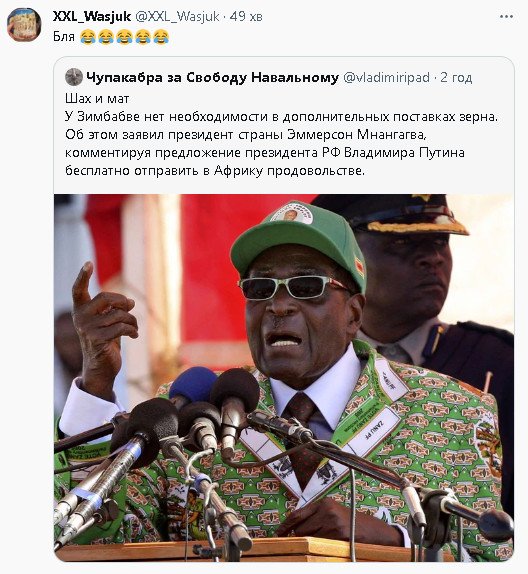528x574 pixels.
Task: Open the three-dot more options menu
Action: click(x=506, y=16)
